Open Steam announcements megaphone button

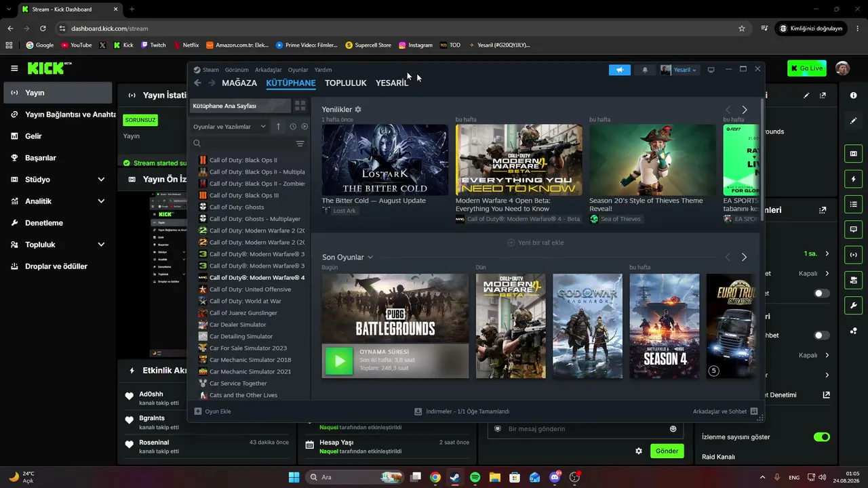[619, 70]
